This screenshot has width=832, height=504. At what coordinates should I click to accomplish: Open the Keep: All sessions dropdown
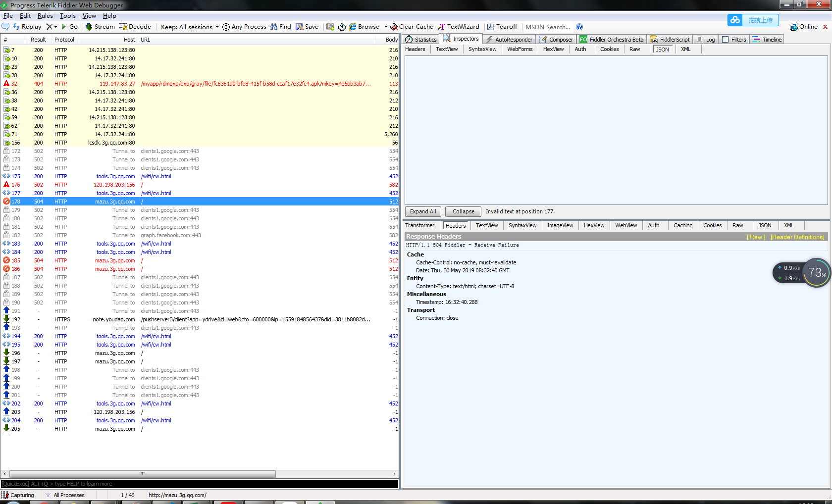click(x=189, y=27)
